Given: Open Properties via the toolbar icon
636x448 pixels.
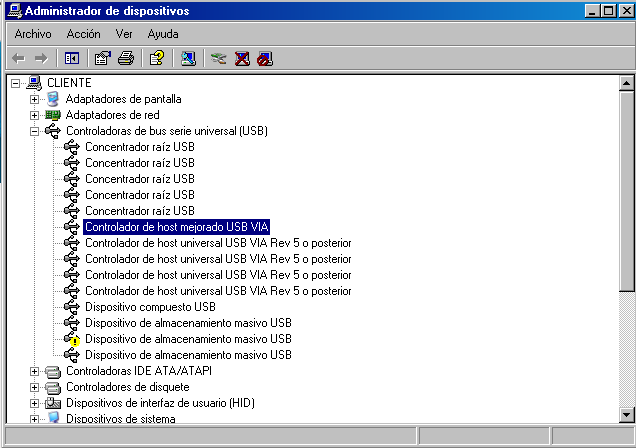Looking at the screenshot, I should (103, 59).
